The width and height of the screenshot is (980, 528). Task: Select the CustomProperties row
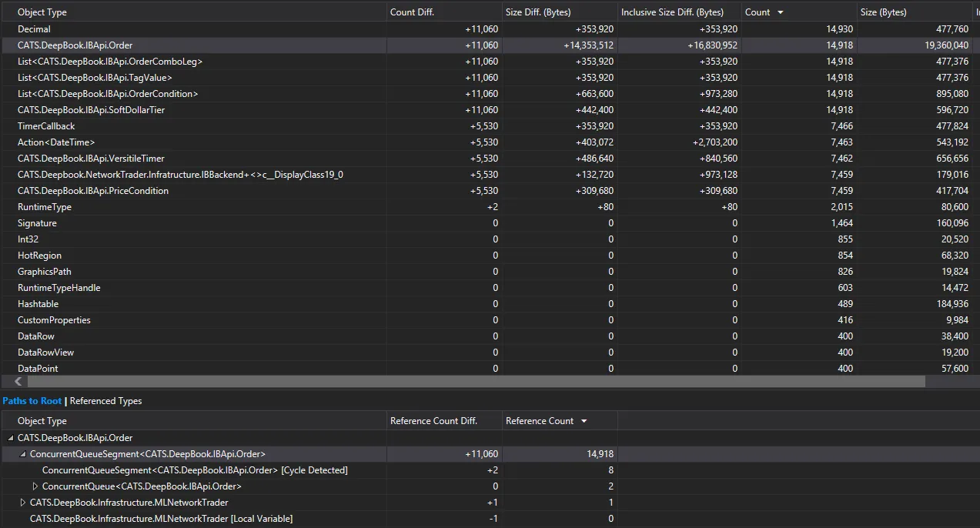pos(490,320)
